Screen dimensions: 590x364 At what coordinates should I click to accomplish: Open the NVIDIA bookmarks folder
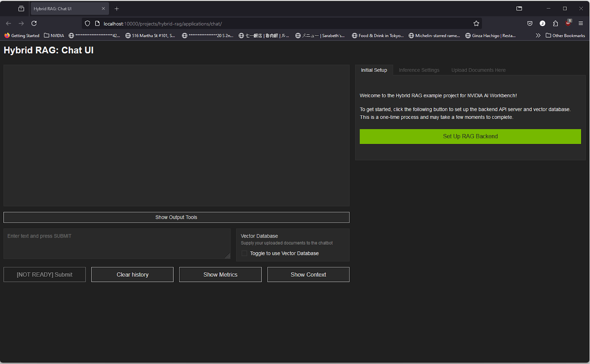click(x=54, y=36)
